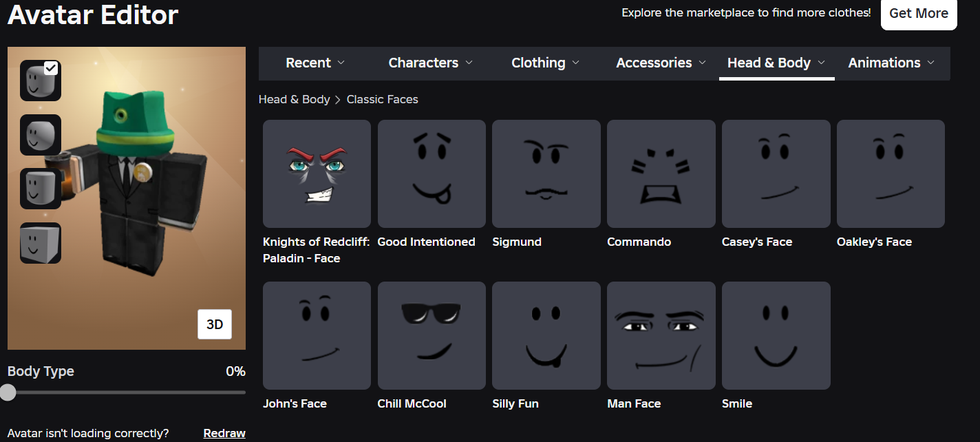Pick Oakley's Face tile
Viewport: 980px width, 442px height.
tap(891, 173)
